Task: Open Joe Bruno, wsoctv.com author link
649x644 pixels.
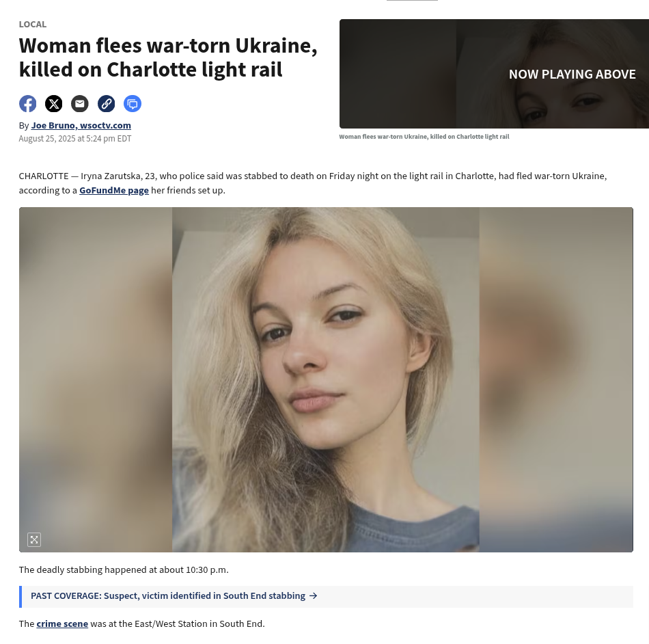Action: (81, 125)
